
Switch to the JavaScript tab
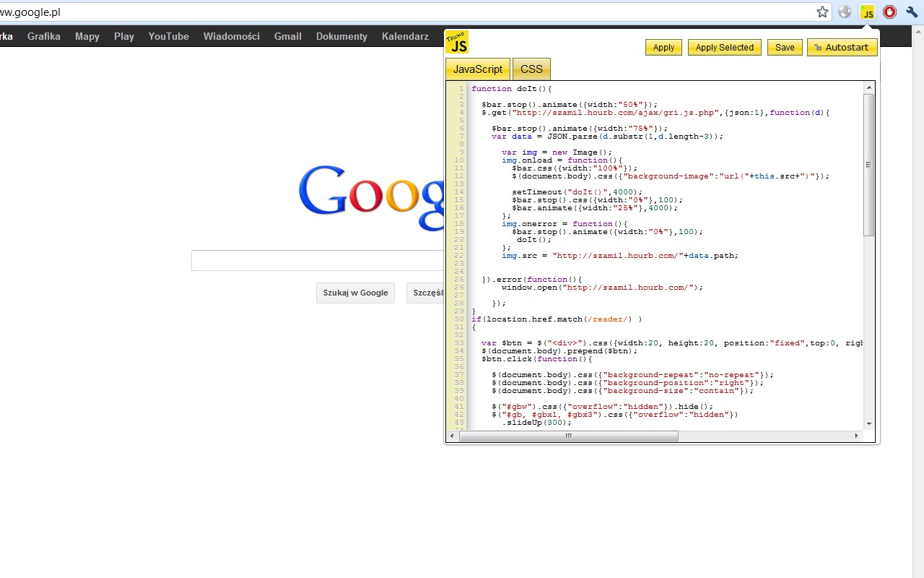pyautogui.click(x=478, y=69)
